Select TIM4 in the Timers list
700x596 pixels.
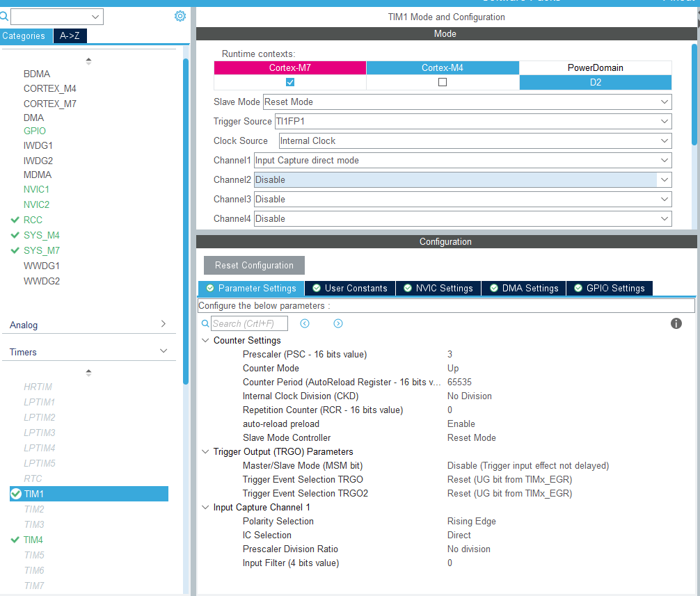pos(33,540)
